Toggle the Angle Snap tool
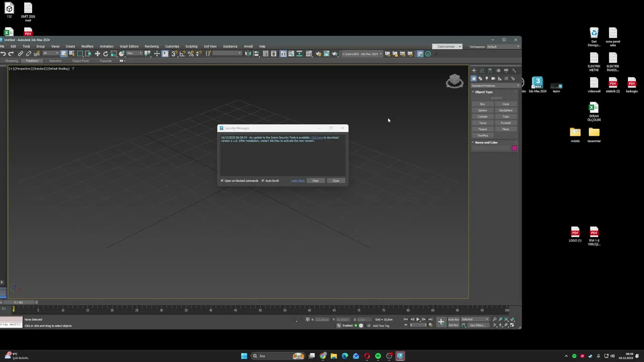The height and width of the screenshot is (362, 644). coord(183,53)
